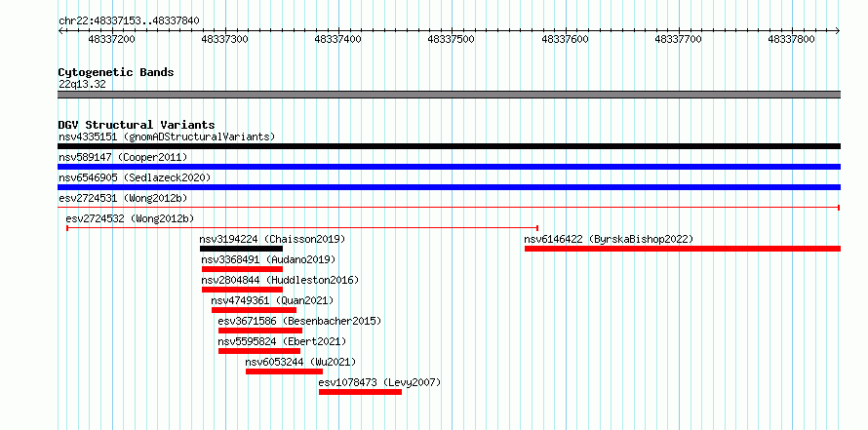868x430 pixels.
Task: Click the gray 22q13.32 cytogenetic band bar
Action: [449, 95]
